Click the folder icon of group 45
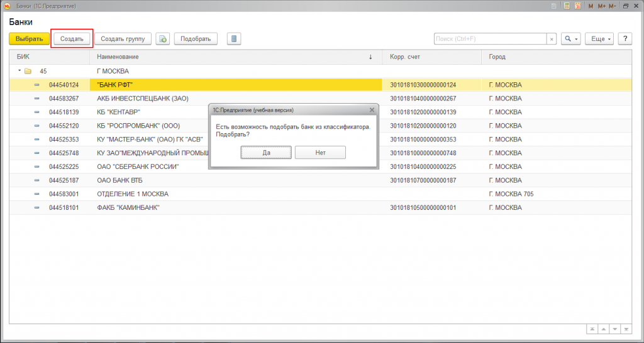 click(28, 71)
